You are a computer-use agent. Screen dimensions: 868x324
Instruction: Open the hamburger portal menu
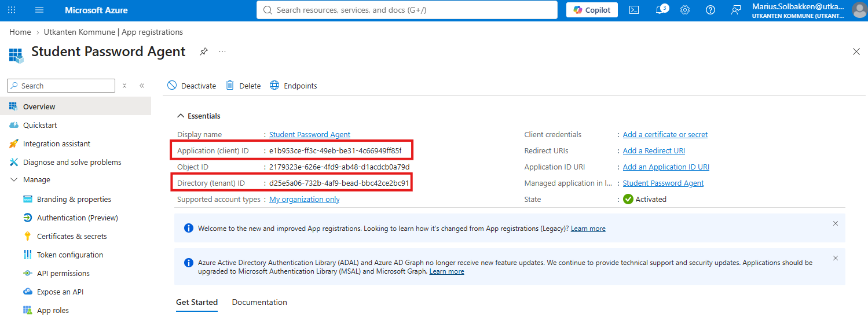(39, 10)
